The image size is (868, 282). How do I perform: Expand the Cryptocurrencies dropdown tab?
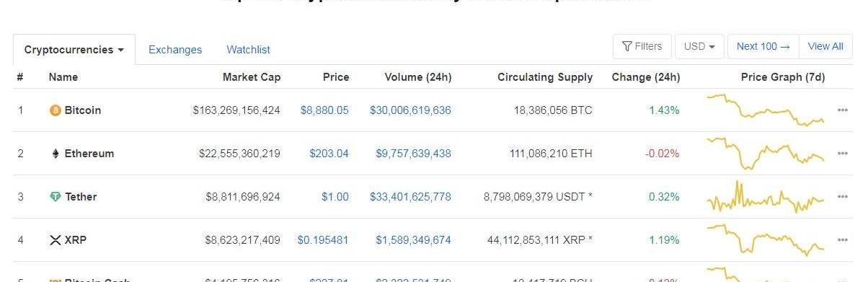74,50
